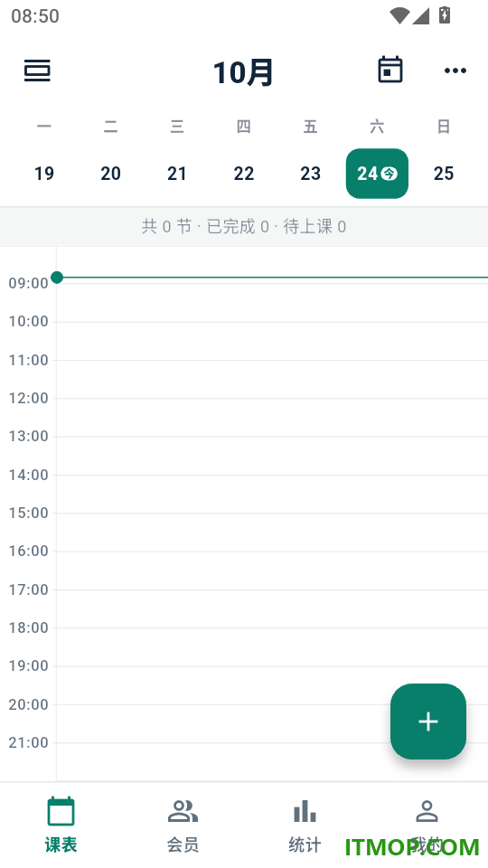Tap the battery status bar icon
This screenshot has height=868, width=488.
pos(445,15)
